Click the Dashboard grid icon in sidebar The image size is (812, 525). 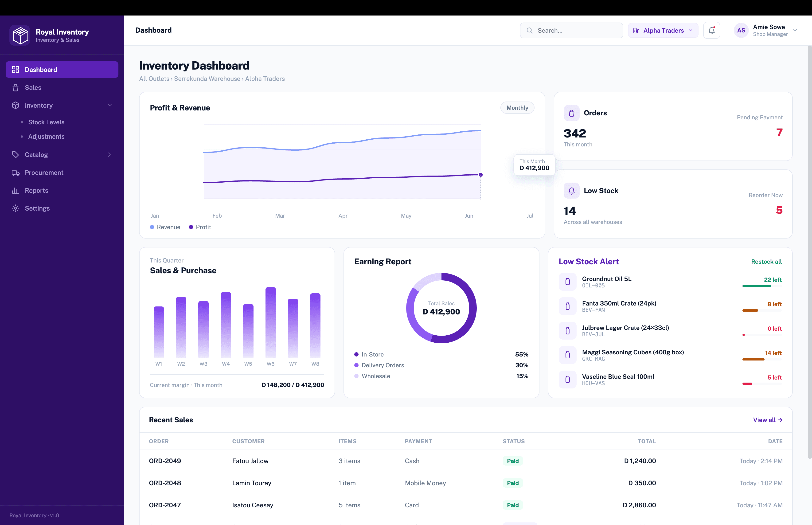[x=15, y=70]
